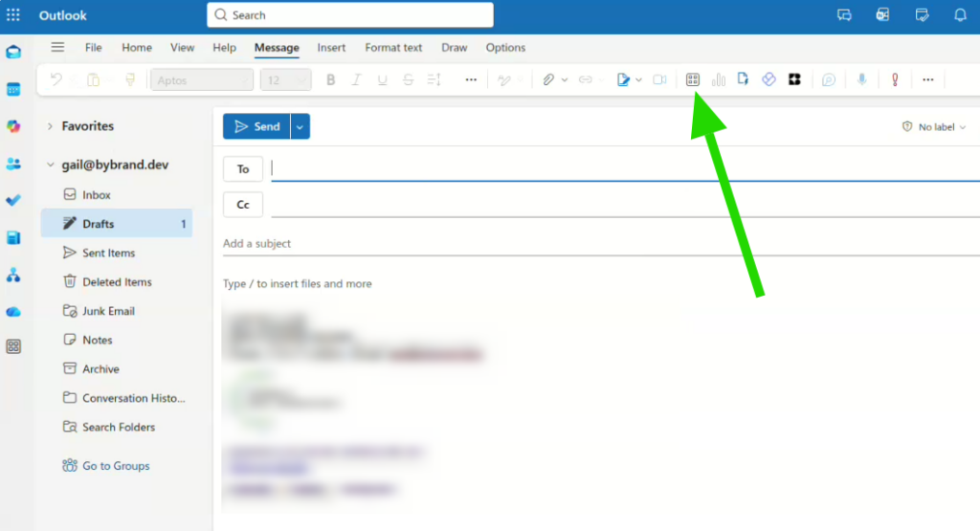Open the People app in left rail
Screen dimensions: 980x531
click(13, 164)
